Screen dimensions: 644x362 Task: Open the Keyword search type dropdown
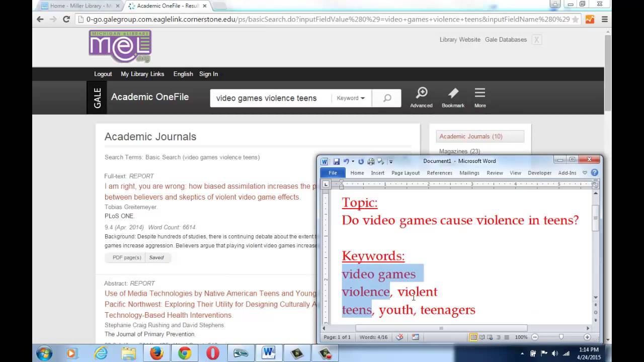(351, 98)
